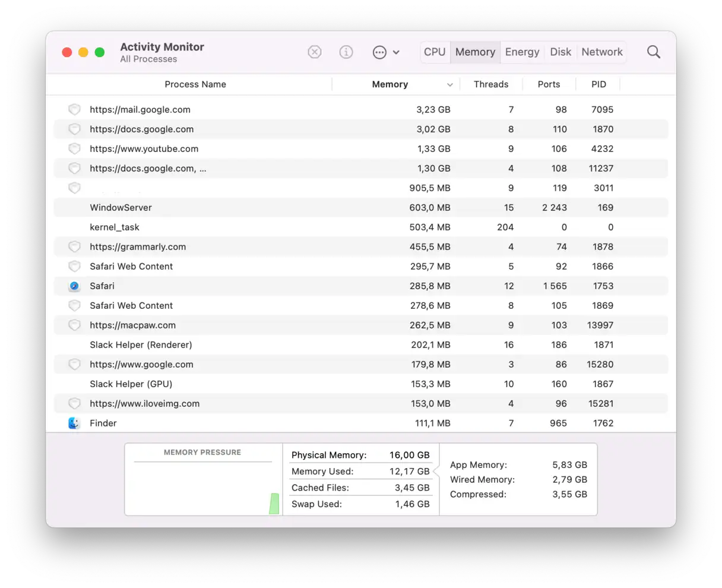Viewport: 722px width, 588px height.
Task: Switch to the Energy tab
Action: tap(522, 52)
